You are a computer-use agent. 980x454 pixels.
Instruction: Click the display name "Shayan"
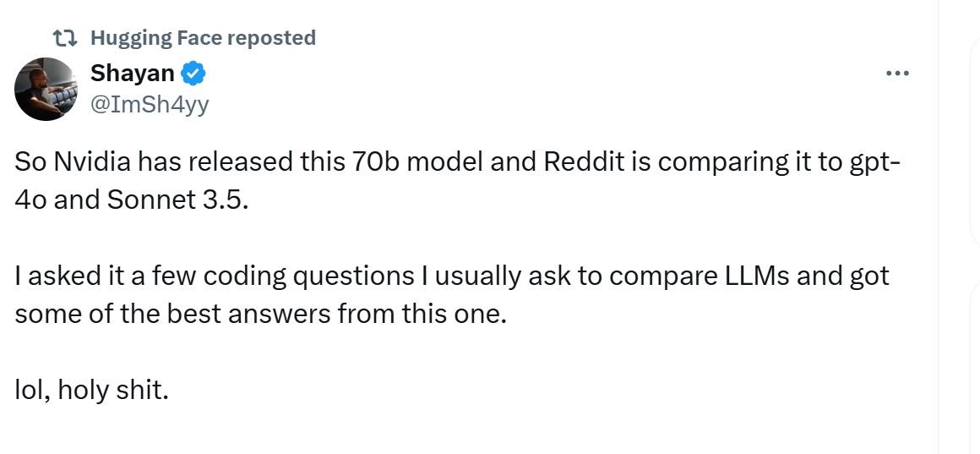pos(133,74)
